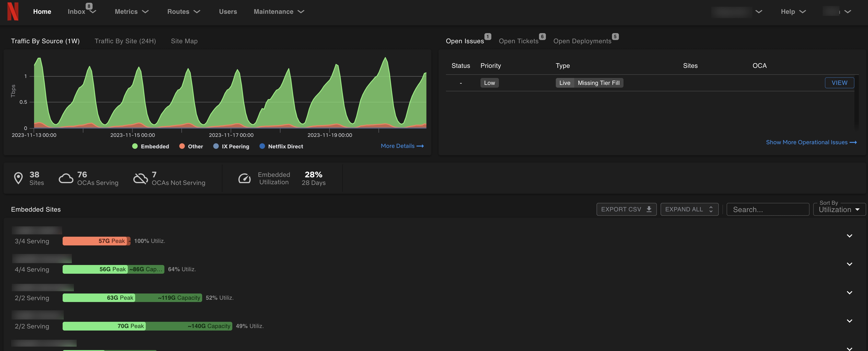Select the Open Issues tab
The height and width of the screenshot is (351, 868).
click(x=465, y=41)
